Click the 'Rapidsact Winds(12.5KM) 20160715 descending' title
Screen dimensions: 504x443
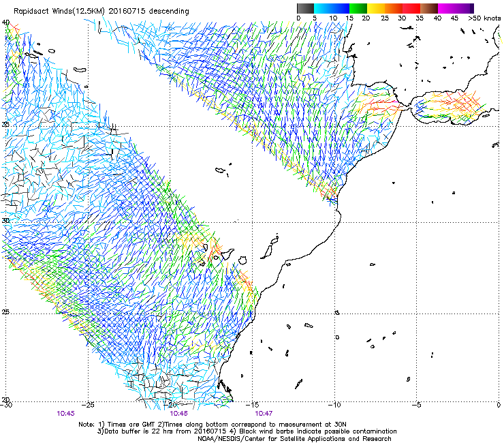point(101,12)
